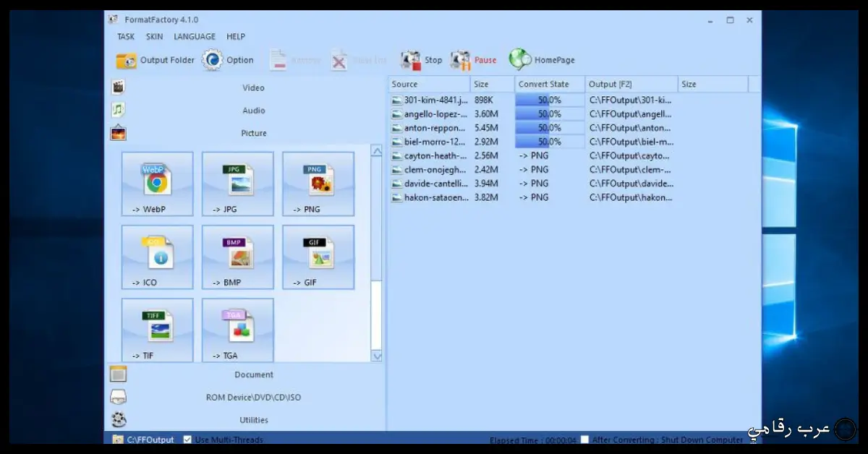This screenshot has width=868, height=454.
Task: Select the ICO conversion tool
Action: coord(157,257)
